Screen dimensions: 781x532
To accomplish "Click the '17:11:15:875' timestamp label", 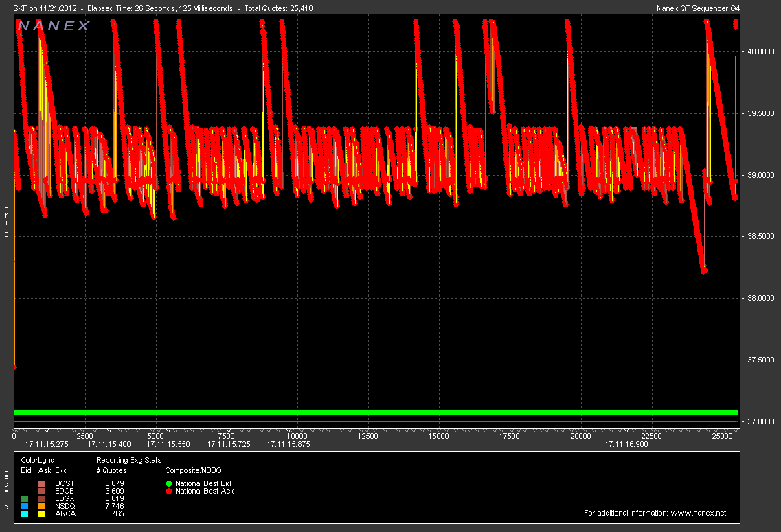I will click(288, 444).
